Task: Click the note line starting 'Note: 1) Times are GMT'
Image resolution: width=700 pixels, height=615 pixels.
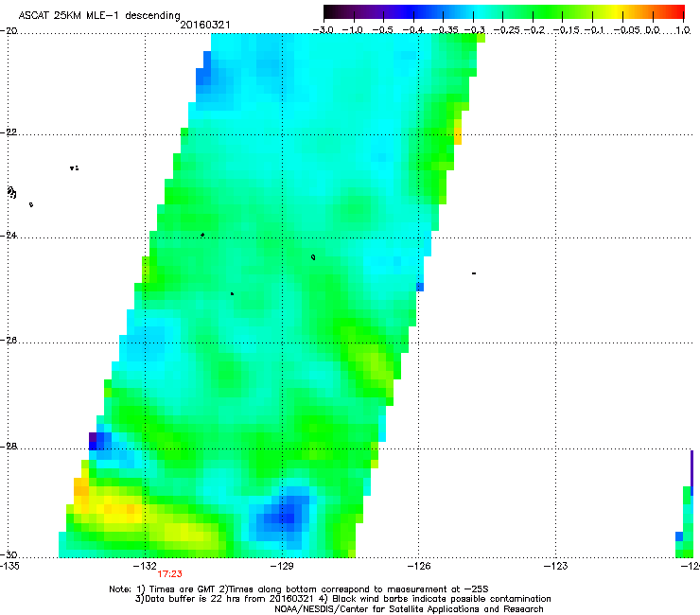Action: click(299, 589)
